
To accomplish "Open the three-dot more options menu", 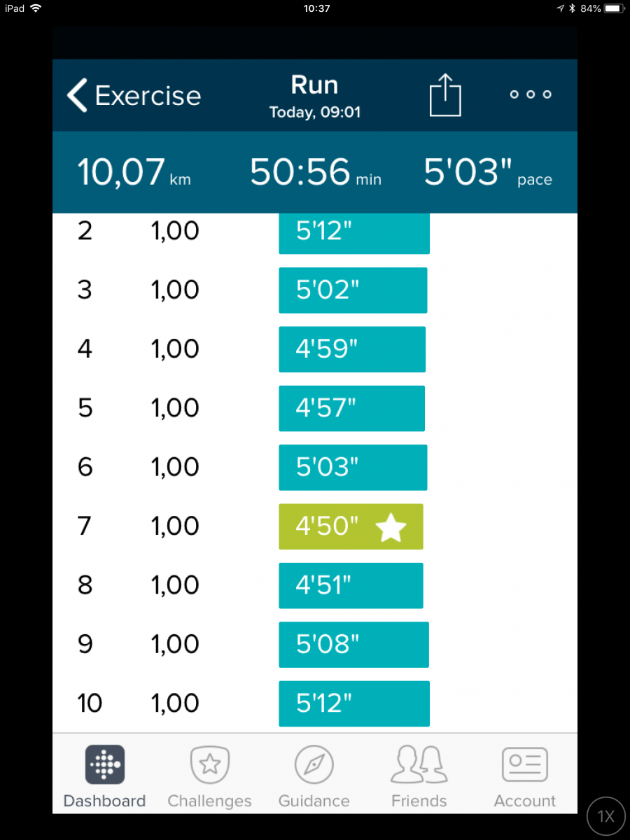I will (x=530, y=94).
